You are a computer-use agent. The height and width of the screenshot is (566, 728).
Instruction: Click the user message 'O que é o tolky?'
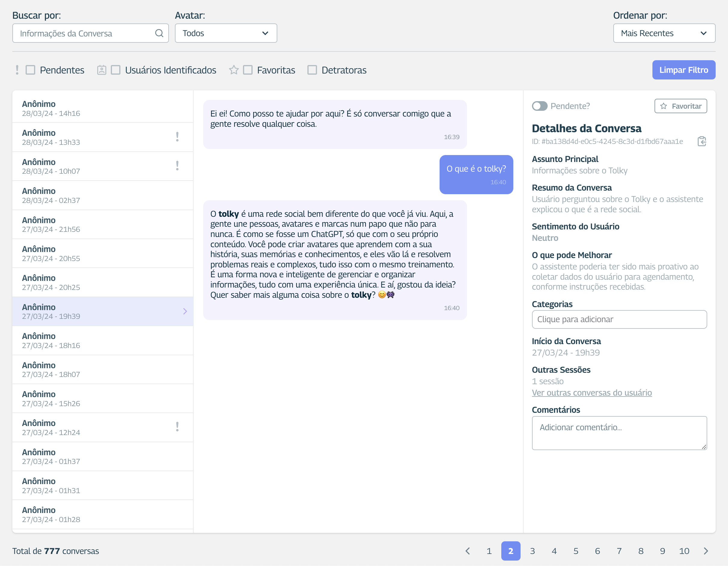pos(476,174)
